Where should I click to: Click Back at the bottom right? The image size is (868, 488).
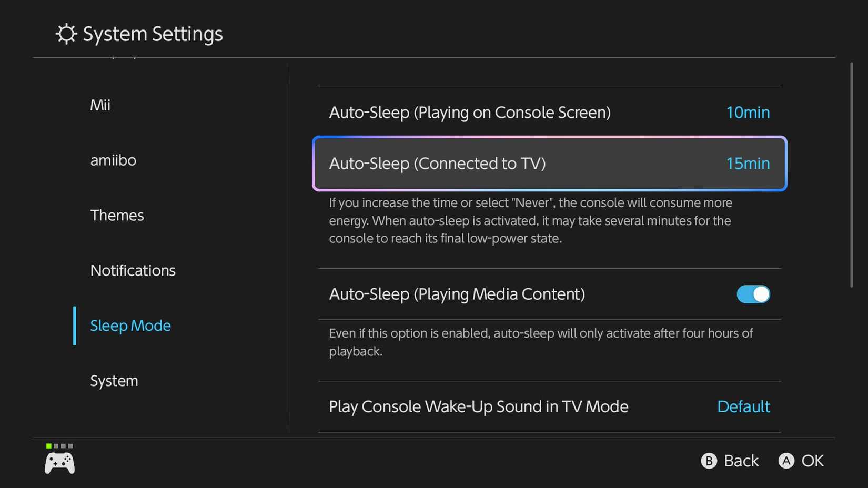coord(730,461)
